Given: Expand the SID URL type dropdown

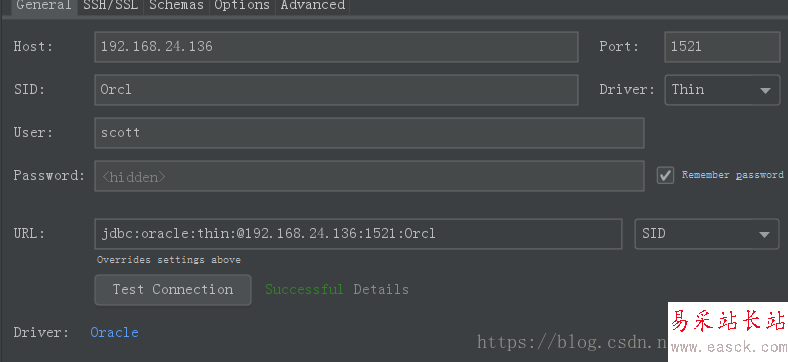Looking at the screenshot, I should (707, 234).
